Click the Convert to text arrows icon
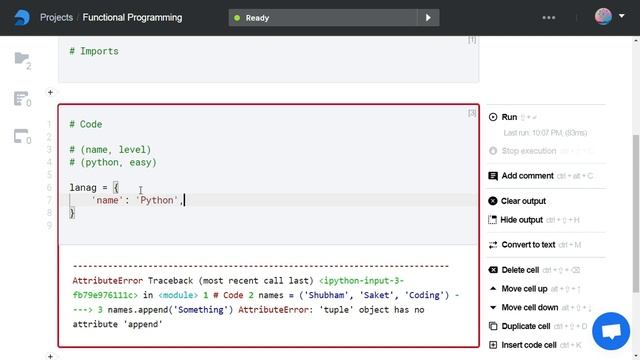 (493, 245)
